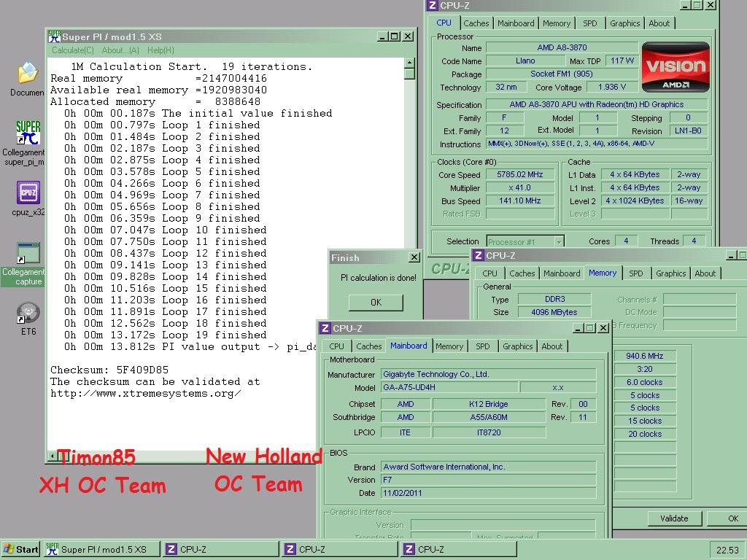The height and width of the screenshot is (560, 747).
Task: Open the ET6 desktop shortcut
Action: [28, 318]
